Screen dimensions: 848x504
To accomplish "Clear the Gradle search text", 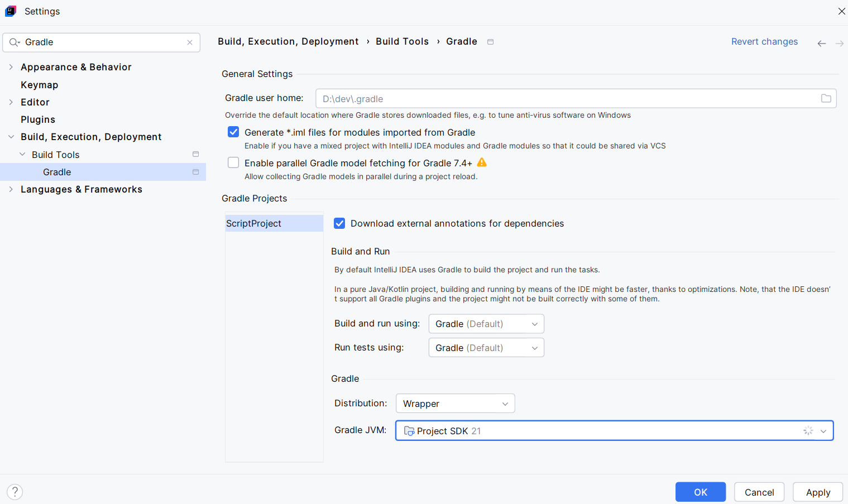I will click(x=190, y=42).
